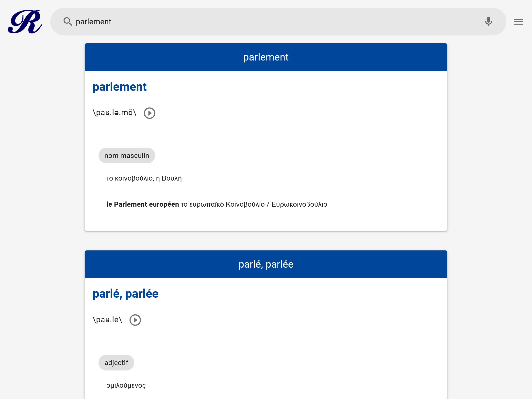Play pronunciation audio for parlement
The height and width of the screenshot is (399, 532).
click(150, 113)
